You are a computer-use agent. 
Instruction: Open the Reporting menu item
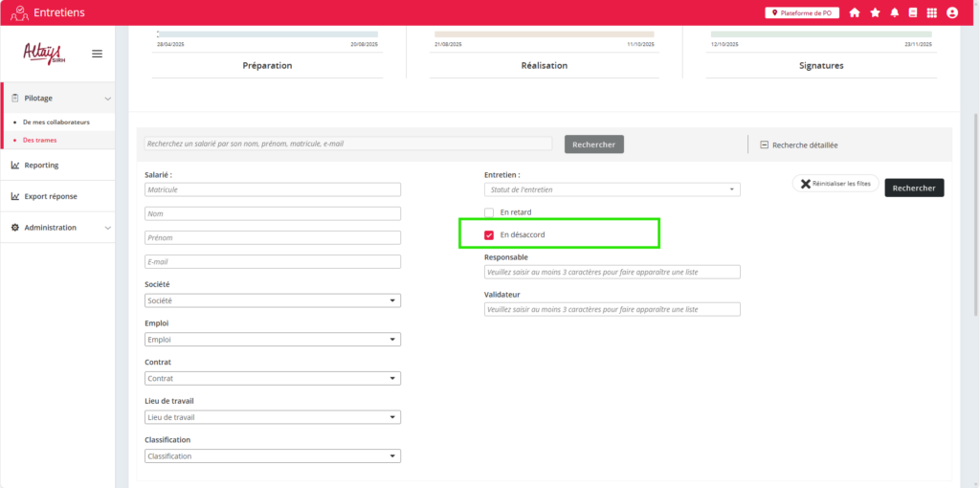pos(41,165)
